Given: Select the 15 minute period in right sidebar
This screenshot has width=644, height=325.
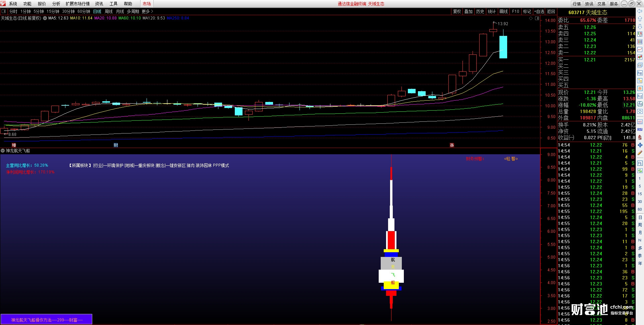Looking at the screenshot, I should pyautogui.click(x=640, y=194).
